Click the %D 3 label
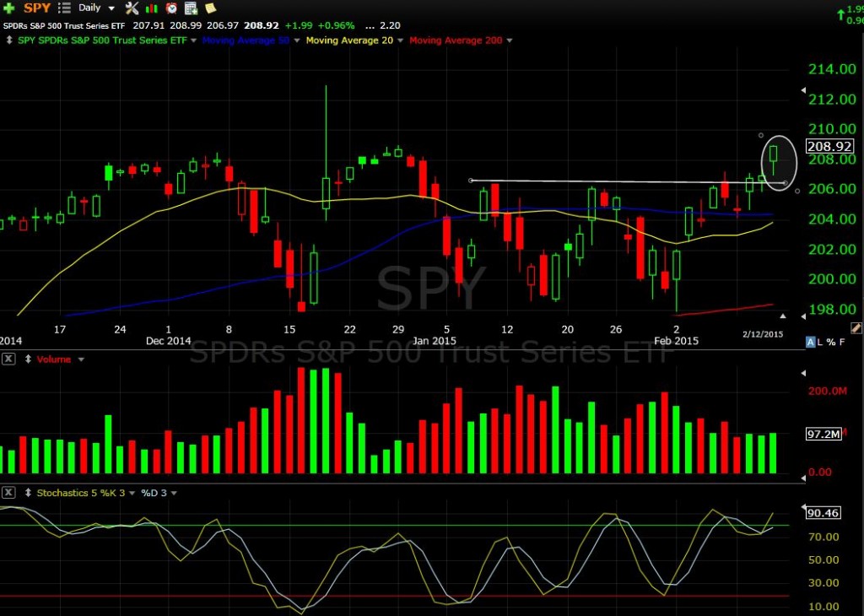The width and height of the screenshot is (864, 616). pyautogui.click(x=154, y=493)
